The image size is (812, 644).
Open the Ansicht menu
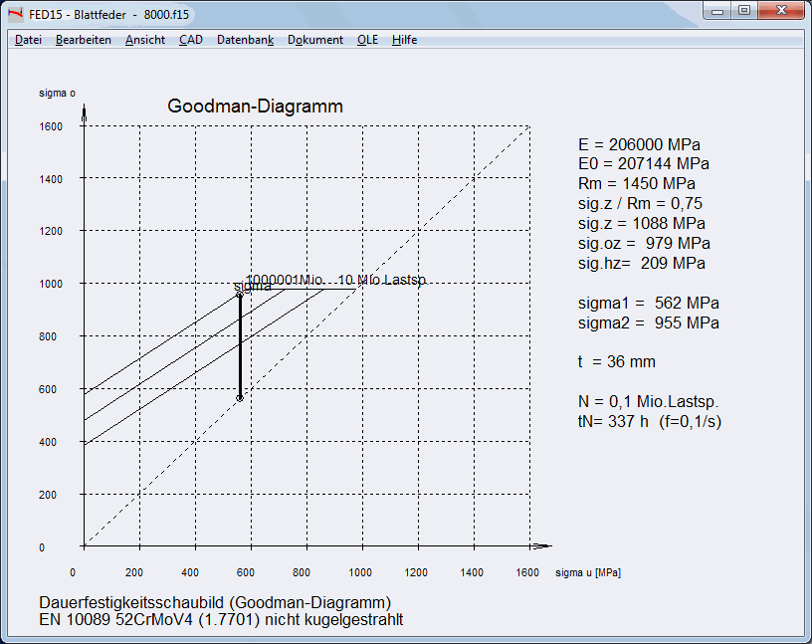pyautogui.click(x=145, y=40)
